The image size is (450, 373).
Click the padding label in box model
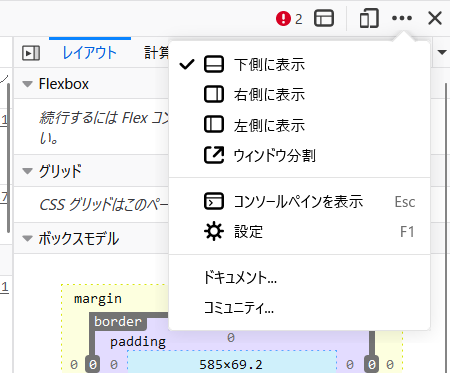[138, 342]
